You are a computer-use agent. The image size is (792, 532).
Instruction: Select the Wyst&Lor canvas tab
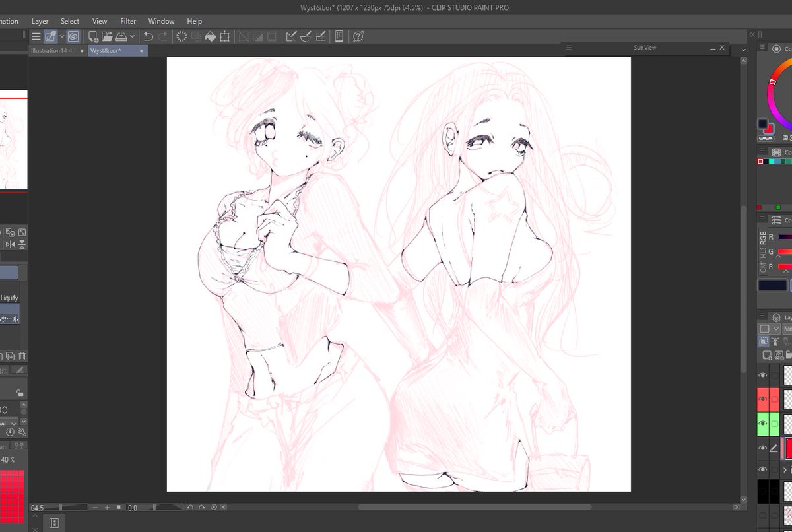click(x=118, y=50)
